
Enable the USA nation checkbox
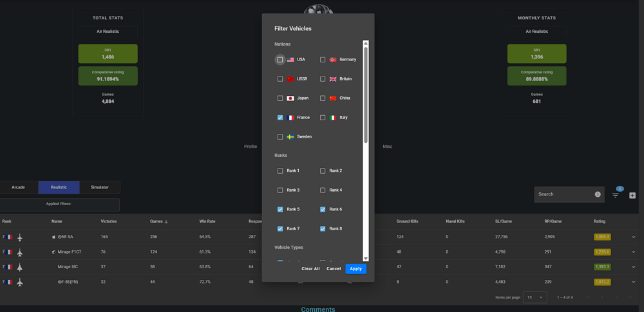click(x=280, y=60)
